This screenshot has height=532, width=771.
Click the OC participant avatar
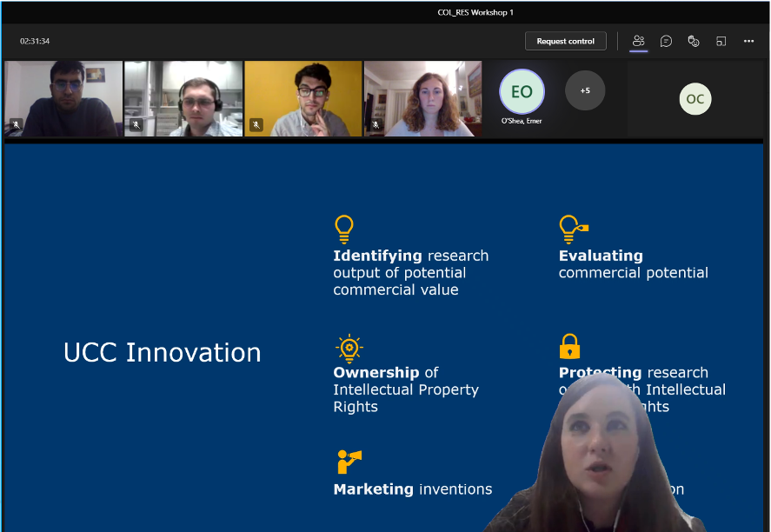click(695, 99)
